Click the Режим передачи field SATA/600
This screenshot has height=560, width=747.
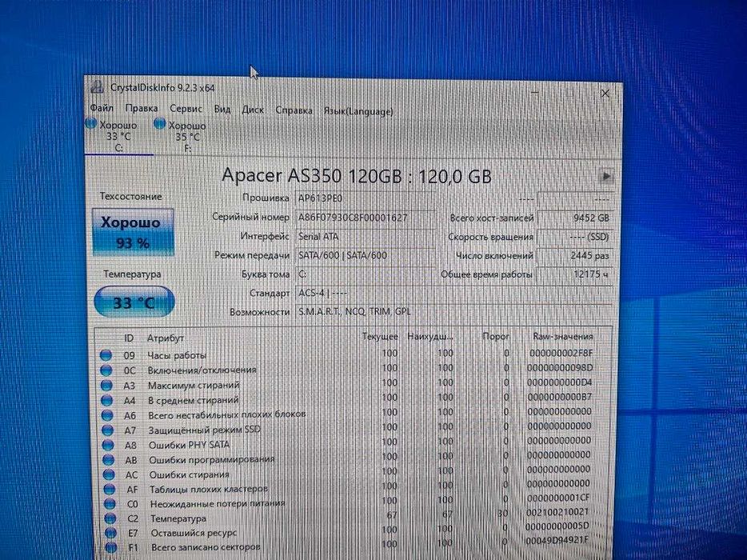click(x=365, y=255)
